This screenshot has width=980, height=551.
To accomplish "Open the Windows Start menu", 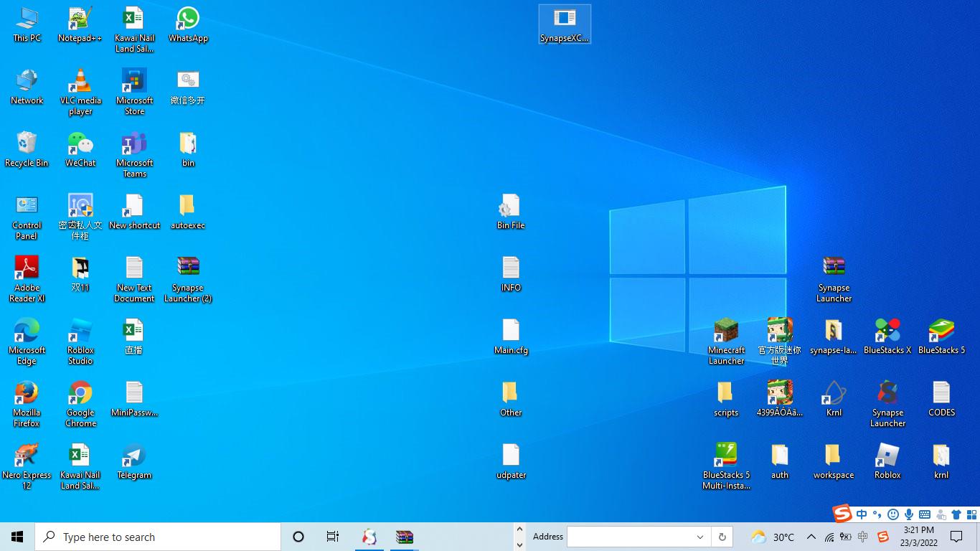I will [17, 537].
